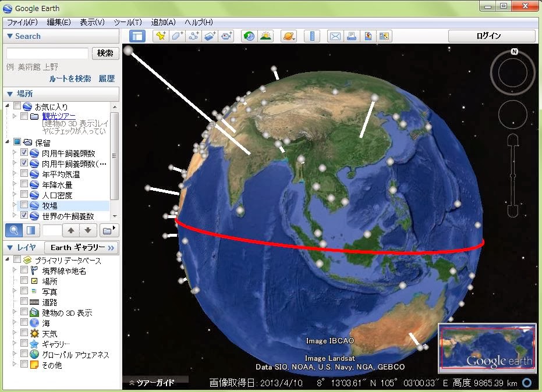Uncheck the 肉用牛飼養頭数 checkbox
The height and width of the screenshot is (392, 542).
coord(24,152)
